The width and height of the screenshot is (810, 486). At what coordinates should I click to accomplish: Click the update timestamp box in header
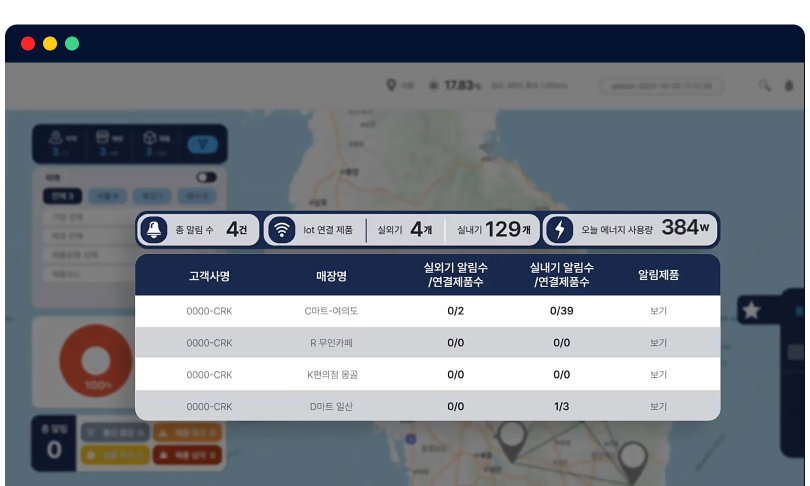661,86
